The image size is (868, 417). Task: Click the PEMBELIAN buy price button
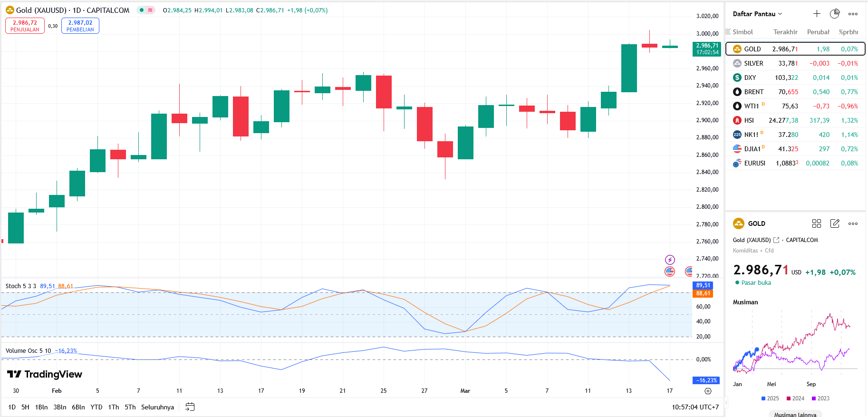pyautogui.click(x=80, y=26)
